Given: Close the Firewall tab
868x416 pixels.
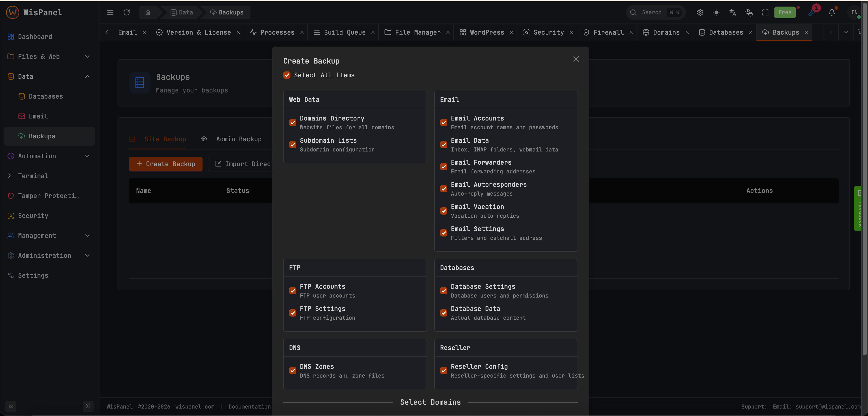Looking at the screenshot, I should (x=631, y=32).
